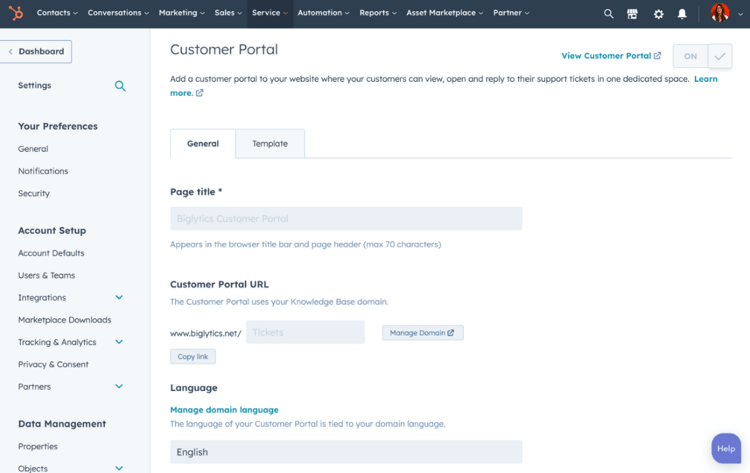Open the settings gear icon
The height and width of the screenshot is (473, 750).
pos(658,14)
